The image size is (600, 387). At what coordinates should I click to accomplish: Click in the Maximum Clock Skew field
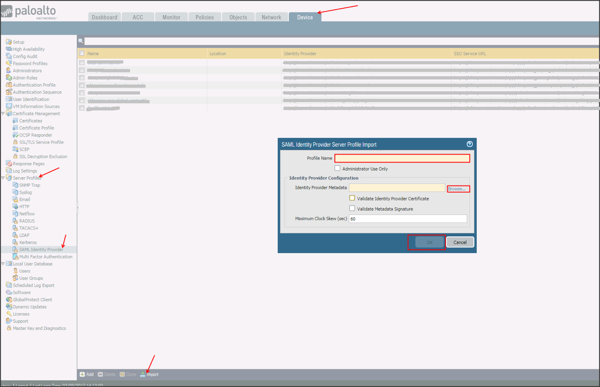point(408,219)
